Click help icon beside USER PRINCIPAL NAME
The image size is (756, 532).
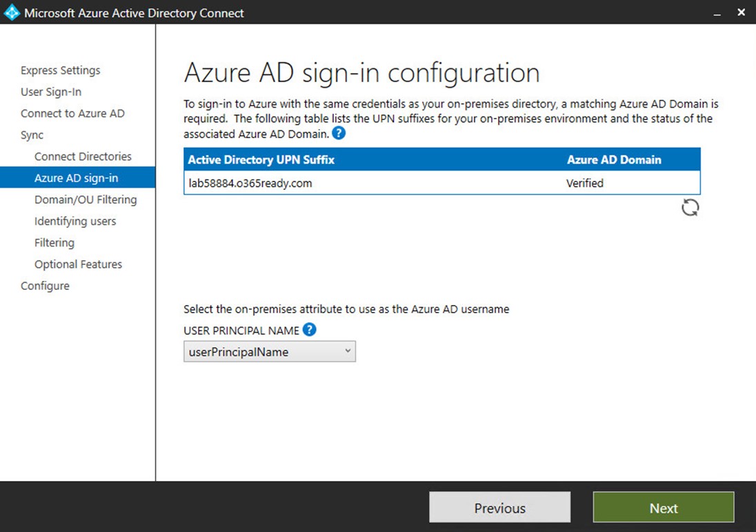pyautogui.click(x=310, y=330)
